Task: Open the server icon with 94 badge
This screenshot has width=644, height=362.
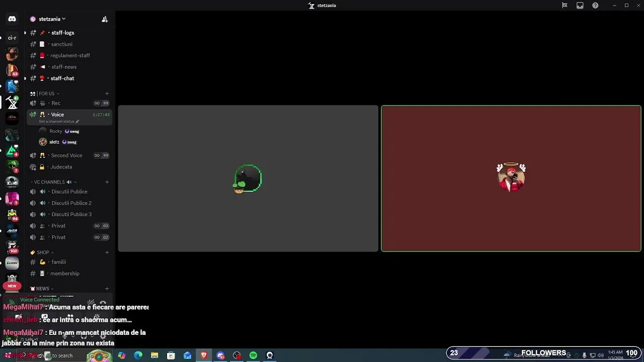Action: click(x=12, y=215)
